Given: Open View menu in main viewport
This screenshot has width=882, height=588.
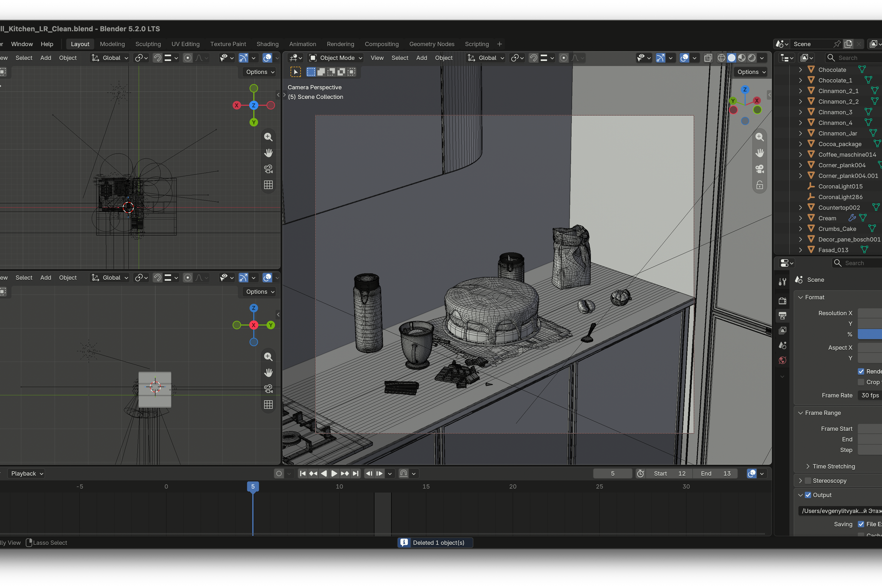Looking at the screenshot, I should (x=377, y=58).
